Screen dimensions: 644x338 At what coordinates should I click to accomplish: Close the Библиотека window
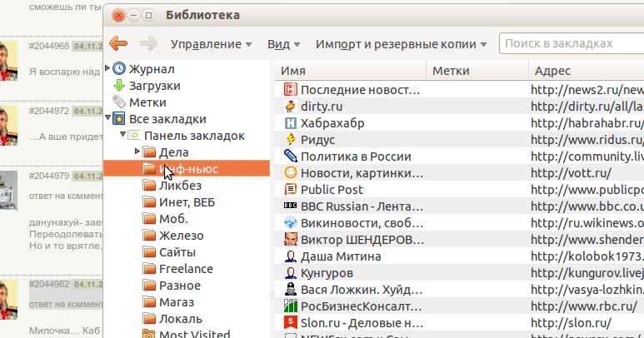(118, 16)
